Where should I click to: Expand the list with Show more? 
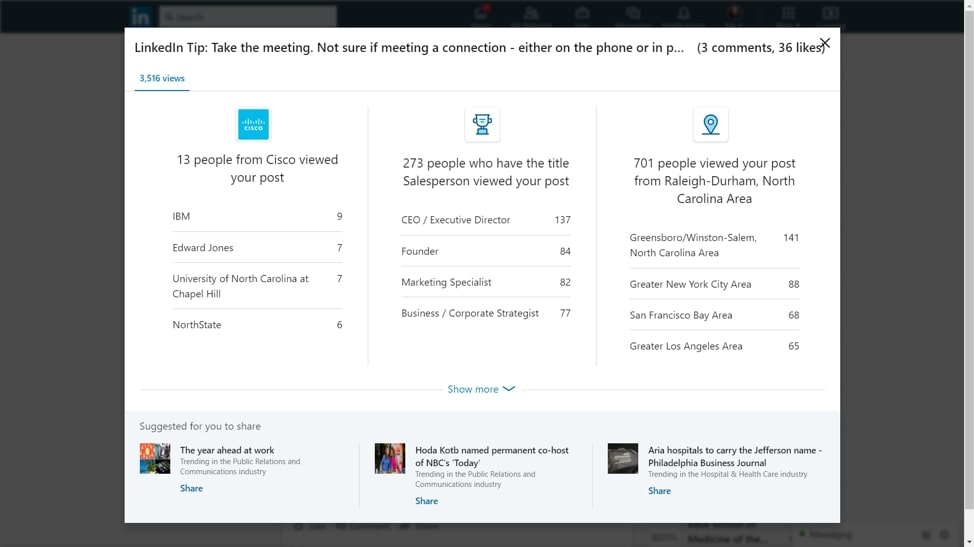pos(481,389)
